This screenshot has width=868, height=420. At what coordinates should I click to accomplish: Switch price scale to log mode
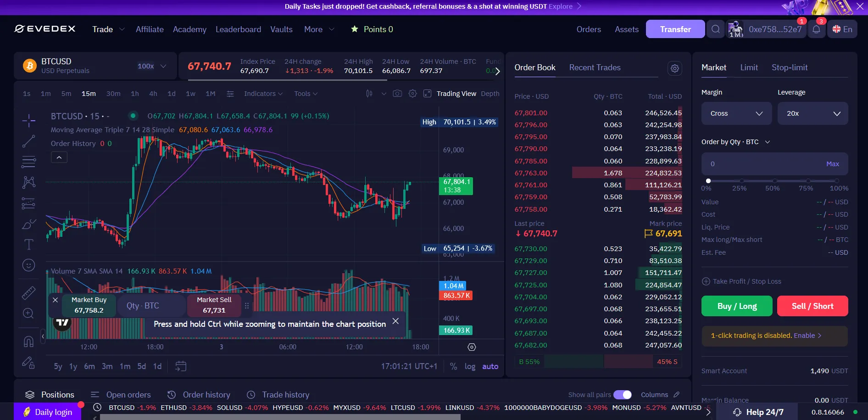tap(469, 366)
